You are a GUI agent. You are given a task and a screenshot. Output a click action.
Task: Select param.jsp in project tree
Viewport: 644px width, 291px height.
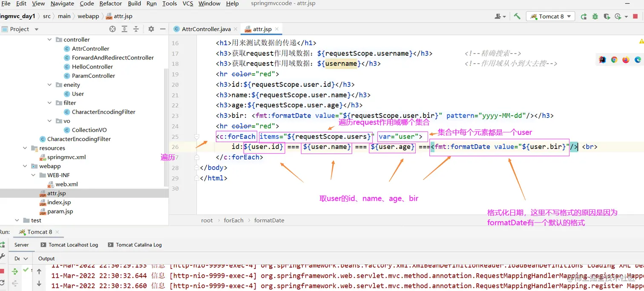pyautogui.click(x=60, y=211)
